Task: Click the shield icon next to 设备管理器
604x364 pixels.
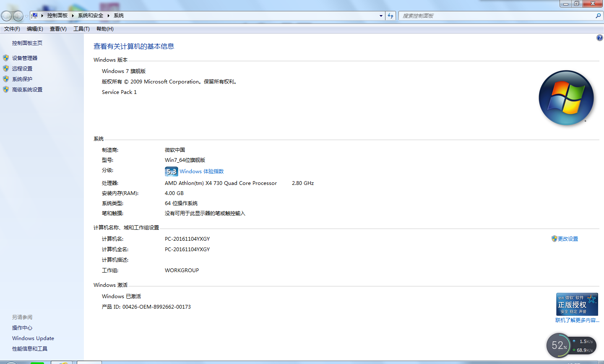Action: [6, 58]
